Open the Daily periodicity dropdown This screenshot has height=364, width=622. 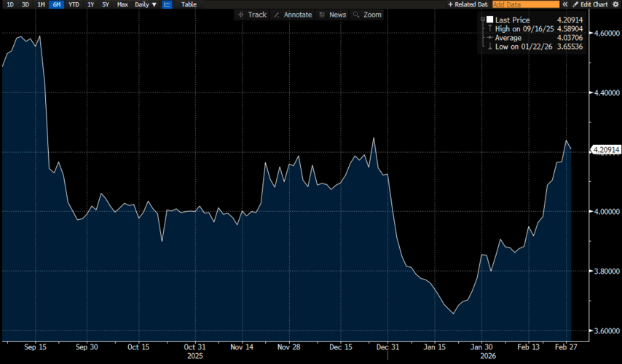click(x=146, y=4)
